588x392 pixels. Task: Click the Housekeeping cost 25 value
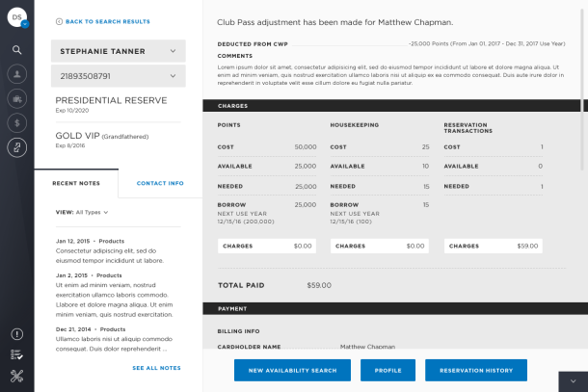coord(425,147)
